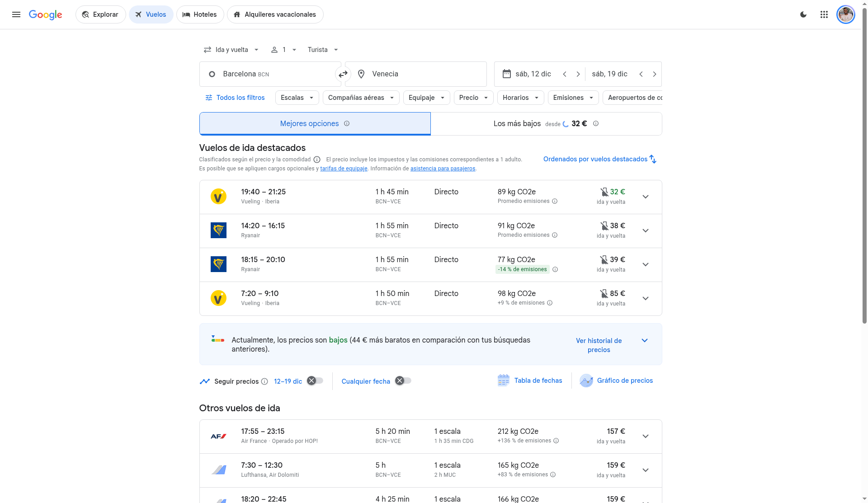Toggle price tracking for 12–19 dic

pyautogui.click(x=315, y=381)
